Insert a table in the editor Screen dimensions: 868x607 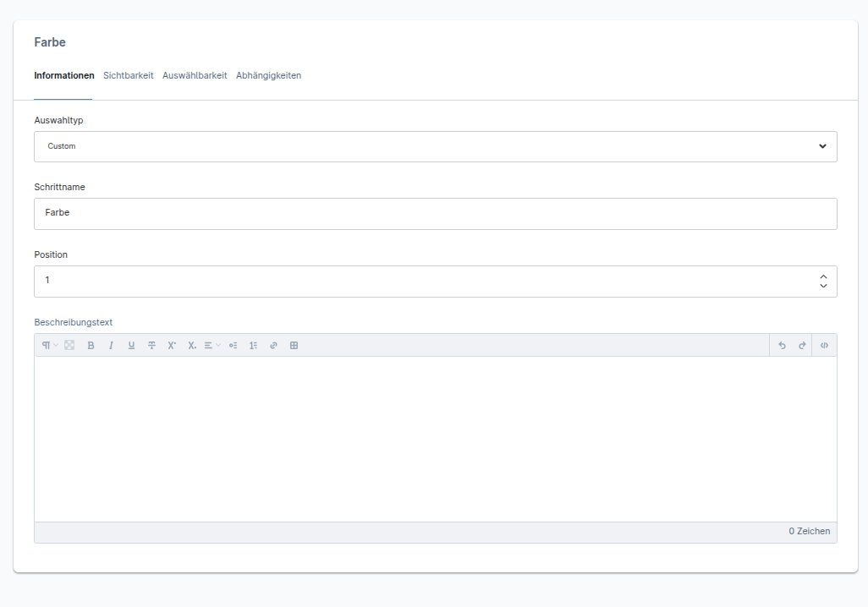click(294, 345)
